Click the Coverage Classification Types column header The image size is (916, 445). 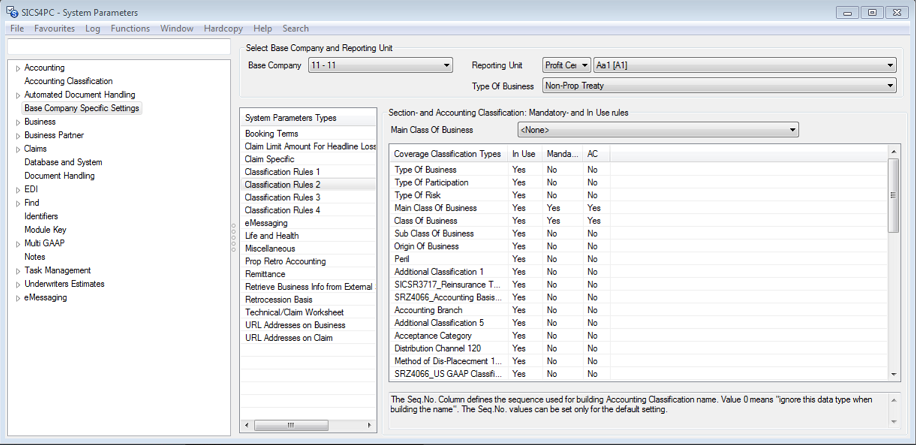447,154
